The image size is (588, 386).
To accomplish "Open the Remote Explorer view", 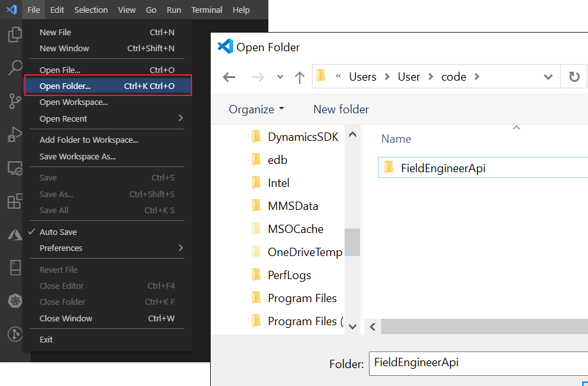I will (15, 168).
